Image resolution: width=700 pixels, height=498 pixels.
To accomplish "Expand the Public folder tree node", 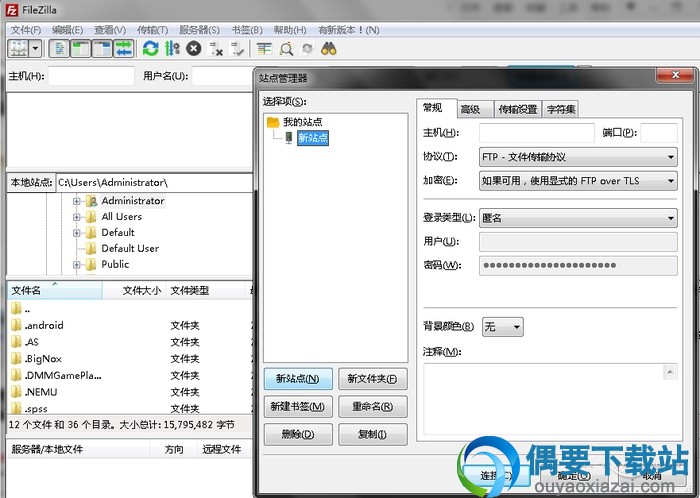I will (x=77, y=265).
